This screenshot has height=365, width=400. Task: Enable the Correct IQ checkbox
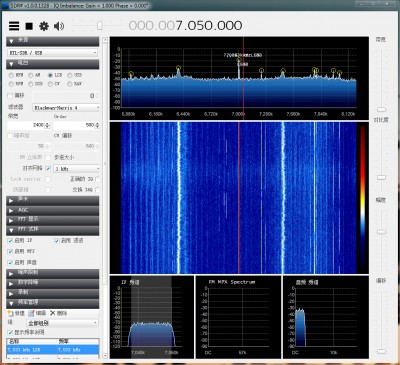[x=97, y=179]
